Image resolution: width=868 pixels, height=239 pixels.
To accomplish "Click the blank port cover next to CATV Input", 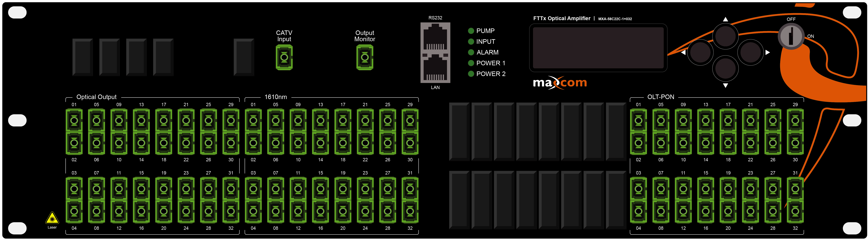I will pyautogui.click(x=244, y=57).
